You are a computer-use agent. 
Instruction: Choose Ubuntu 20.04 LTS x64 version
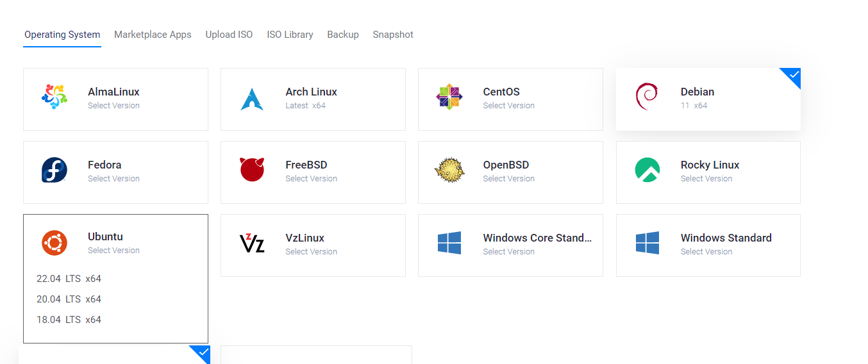(69, 299)
